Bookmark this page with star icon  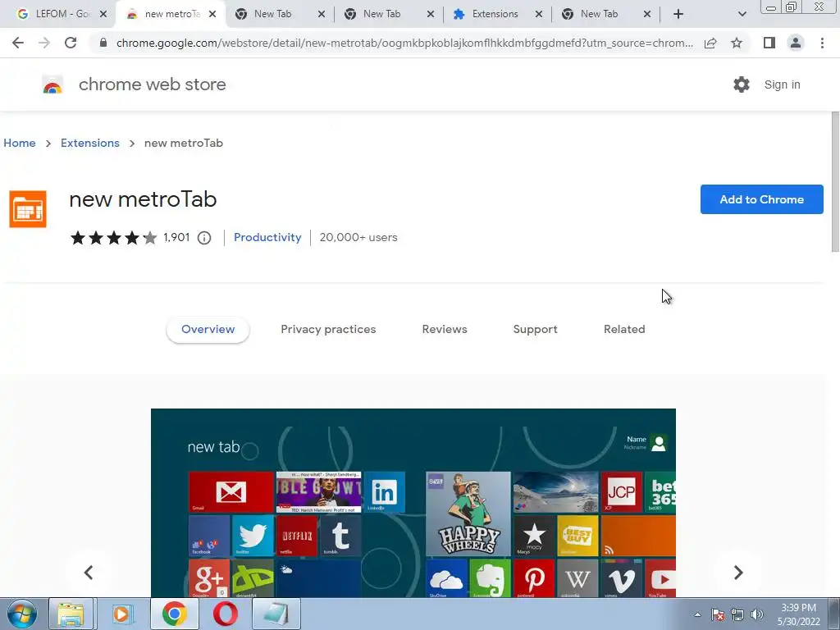point(737,43)
